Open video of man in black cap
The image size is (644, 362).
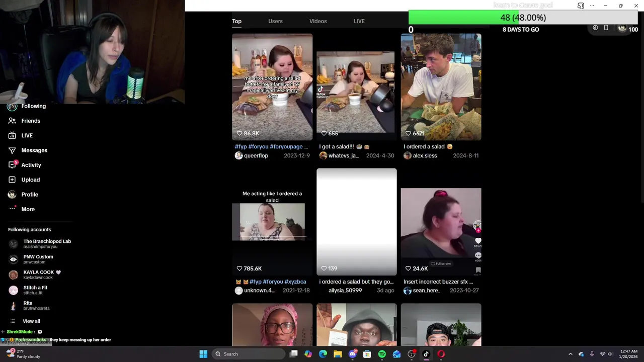441,324
